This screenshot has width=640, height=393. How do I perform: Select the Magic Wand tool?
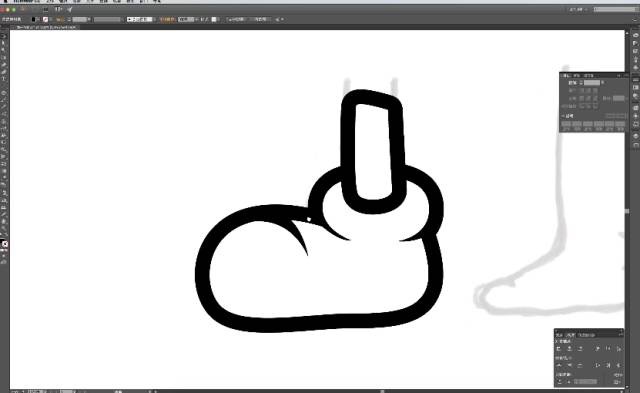coord(4,50)
